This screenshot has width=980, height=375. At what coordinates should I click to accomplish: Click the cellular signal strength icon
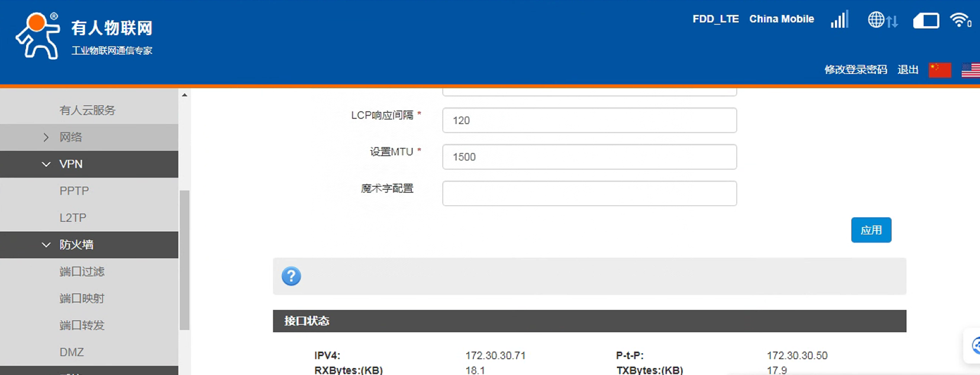click(x=839, y=20)
